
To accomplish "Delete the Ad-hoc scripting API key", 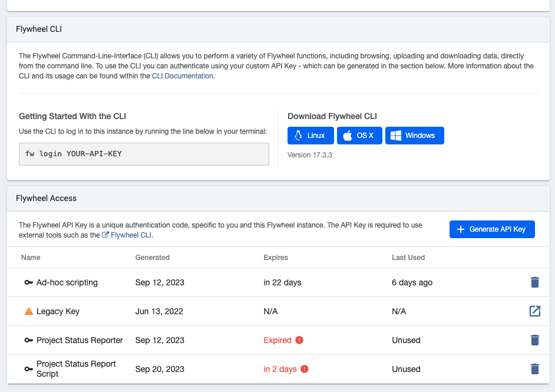I will click(535, 282).
